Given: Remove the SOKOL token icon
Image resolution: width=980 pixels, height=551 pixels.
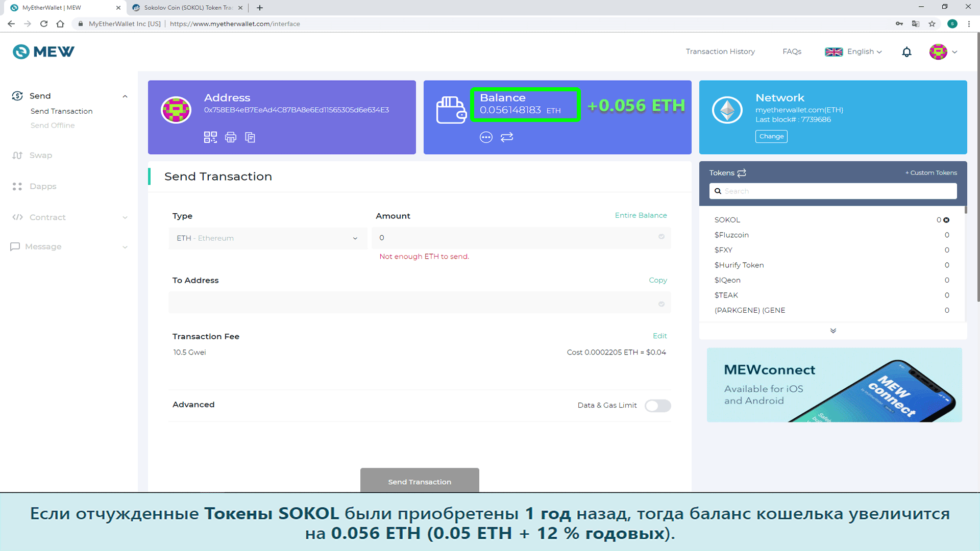Looking at the screenshot, I should pyautogui.click(x=946, y=220).
